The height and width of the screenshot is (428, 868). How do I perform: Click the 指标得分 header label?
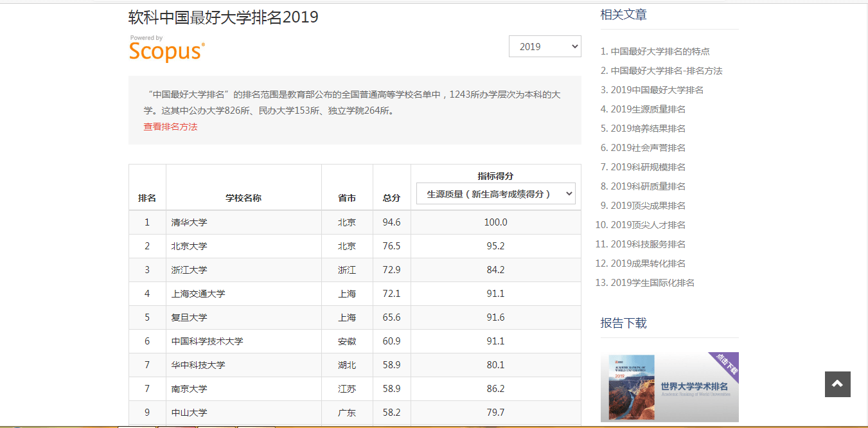[x=495, y=176]
